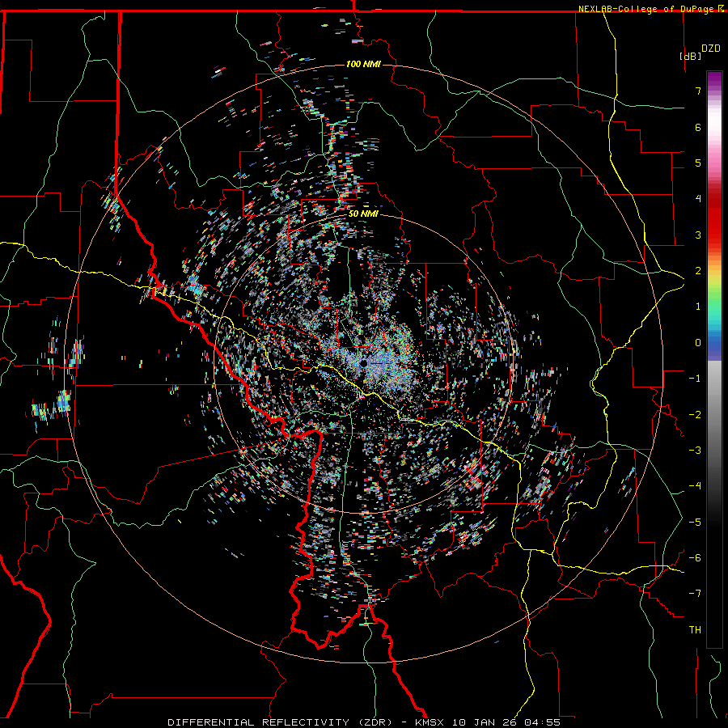Click the 6 value on the color scale

tap(698, 127)
